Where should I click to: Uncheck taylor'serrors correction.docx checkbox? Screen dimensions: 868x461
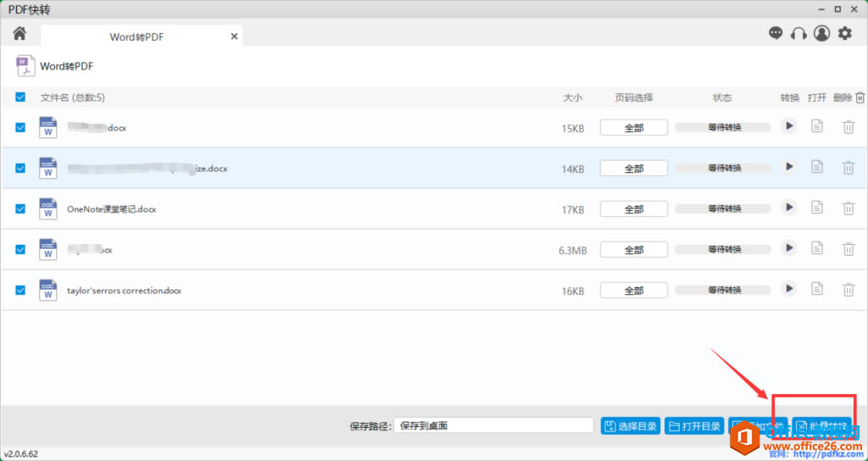(x=20, y=290)
